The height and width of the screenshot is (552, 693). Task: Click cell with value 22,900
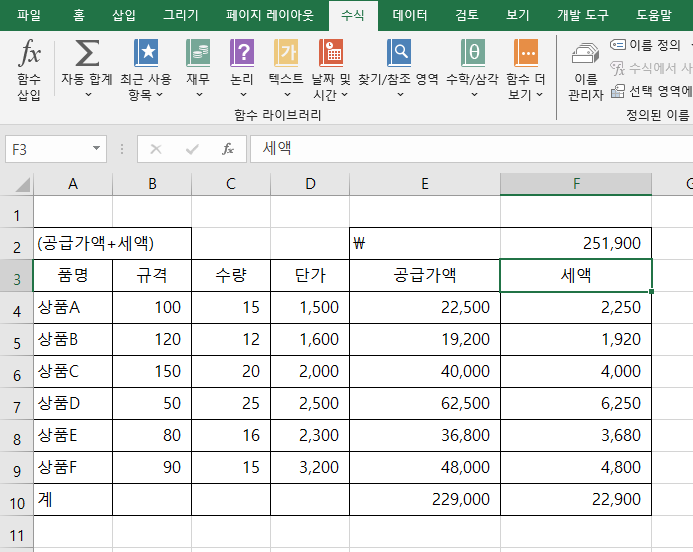pos(576,500)
